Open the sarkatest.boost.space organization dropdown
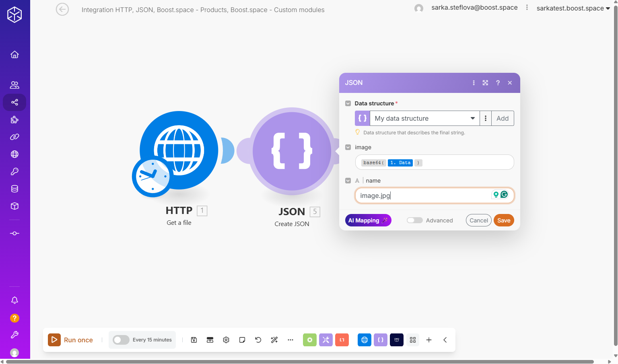 point(573,8)
